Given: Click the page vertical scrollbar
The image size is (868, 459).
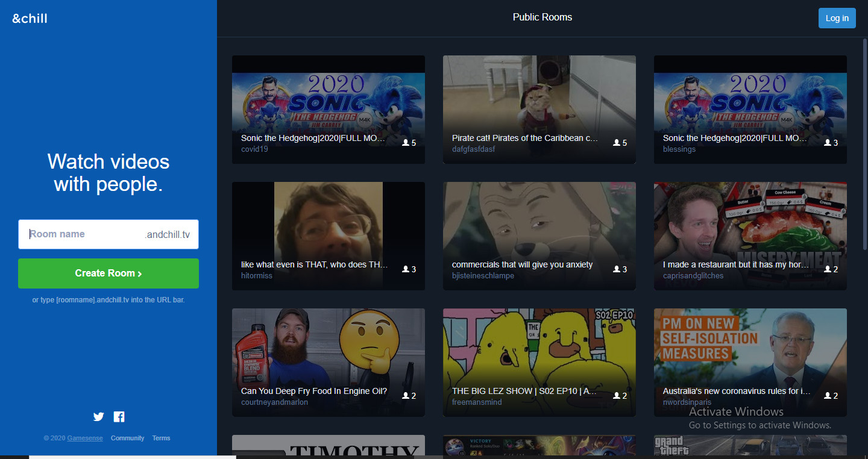Looking at the screenshot, I should click(x=865, y=145).
